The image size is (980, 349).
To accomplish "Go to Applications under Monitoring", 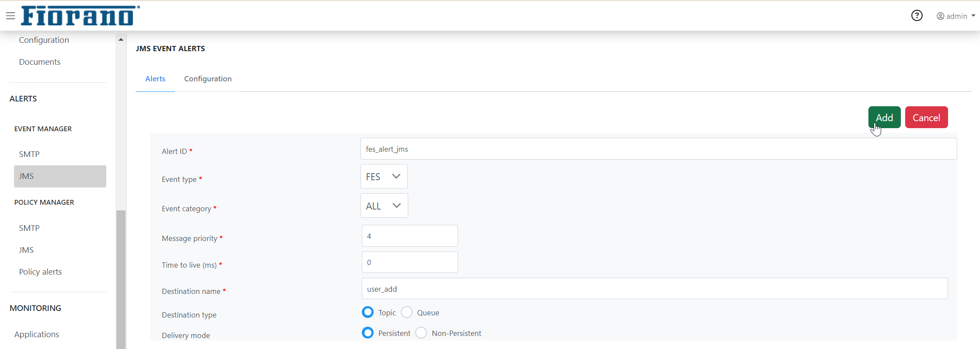I will 37,334.
